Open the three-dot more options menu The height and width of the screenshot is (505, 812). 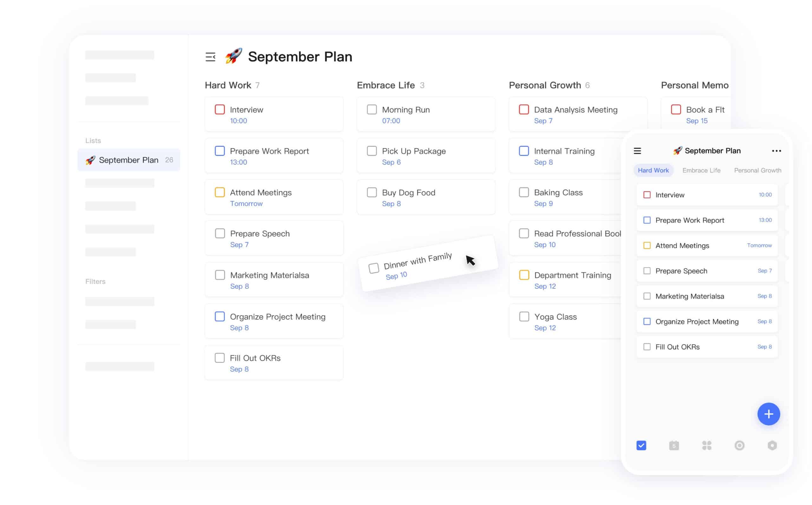[776, 151]
